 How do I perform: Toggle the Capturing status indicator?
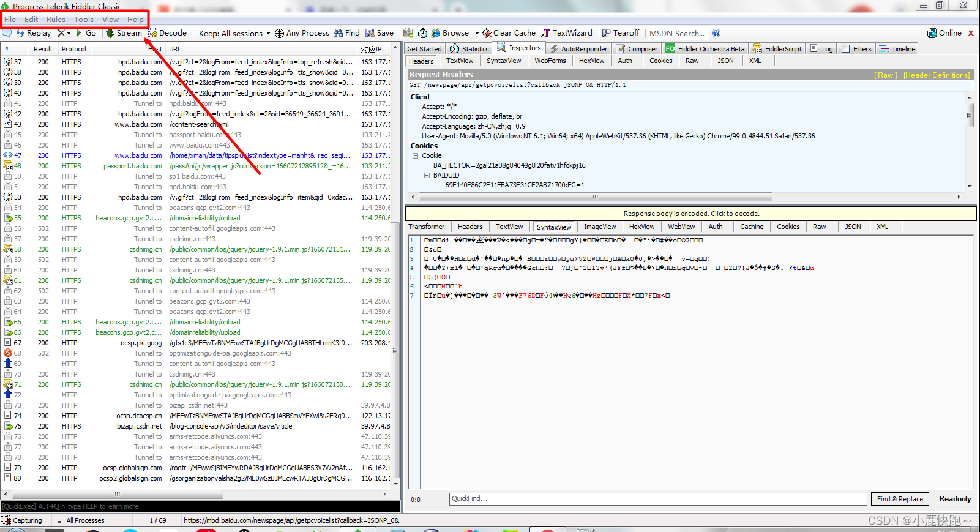pyautogui.click(x=23, y=520)
